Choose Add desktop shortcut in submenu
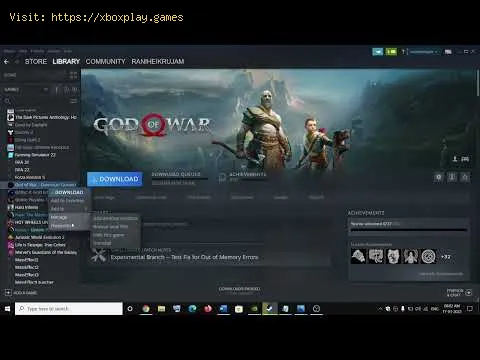 115,218
